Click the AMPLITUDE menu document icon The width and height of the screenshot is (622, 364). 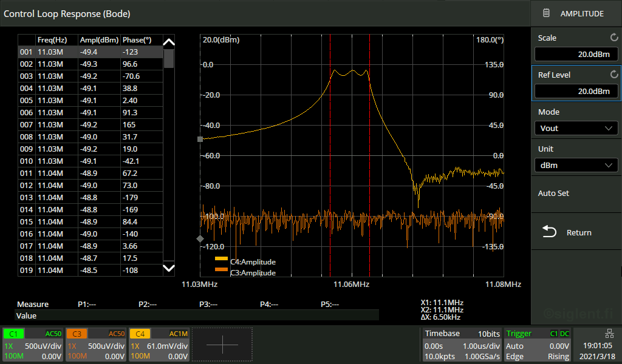(546, 13)
